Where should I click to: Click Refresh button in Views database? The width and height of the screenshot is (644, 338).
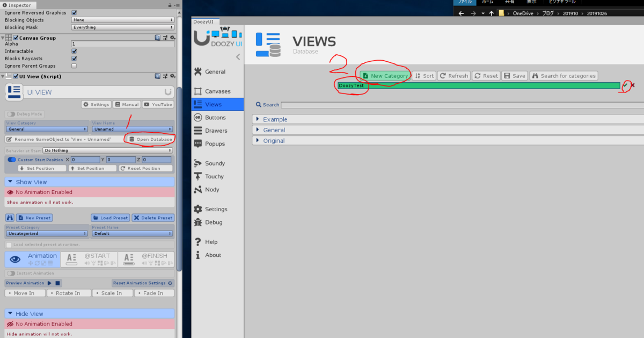[x=454, y=76]
